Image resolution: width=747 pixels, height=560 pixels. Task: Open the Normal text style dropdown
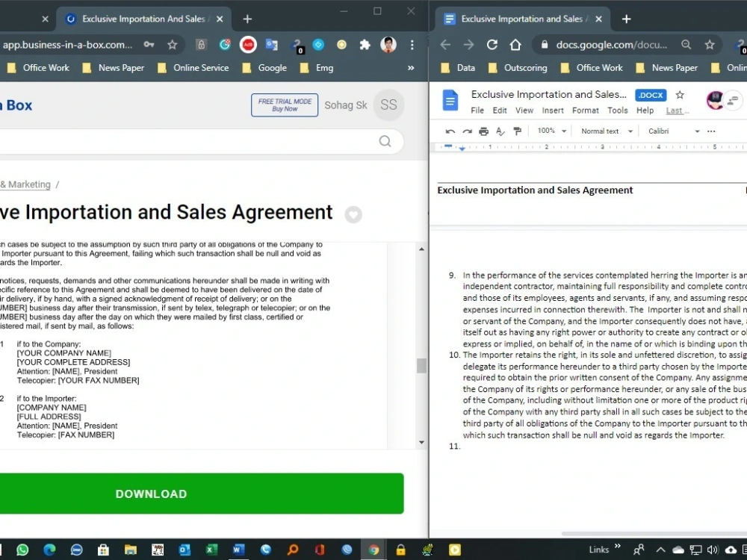coord(607,131)
